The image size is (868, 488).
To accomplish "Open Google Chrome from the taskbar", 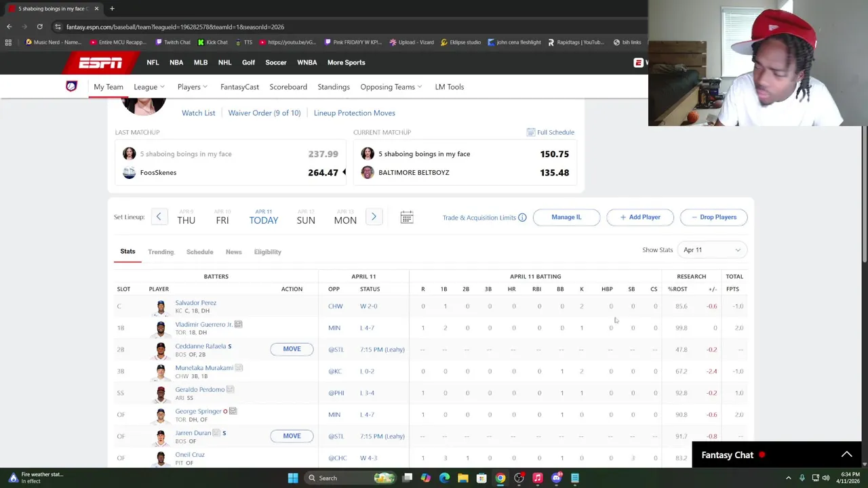I will (x=500, y=478).
